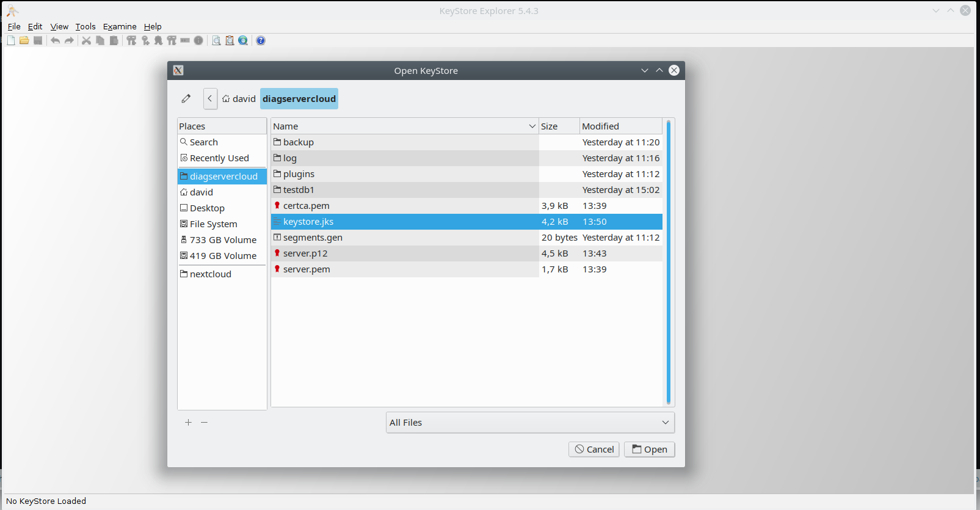980x510 pixels.
Task: Click the blue Help question mark icon
Action: 261,40
